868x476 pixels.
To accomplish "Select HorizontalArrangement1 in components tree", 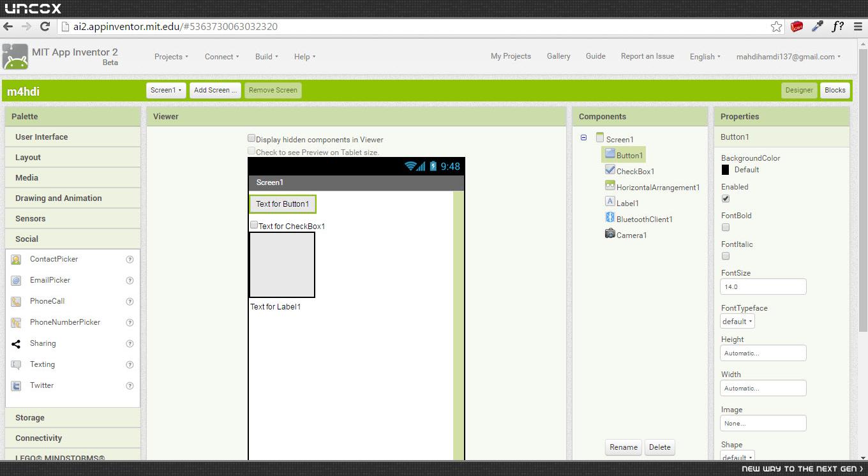I will (652, 187).
